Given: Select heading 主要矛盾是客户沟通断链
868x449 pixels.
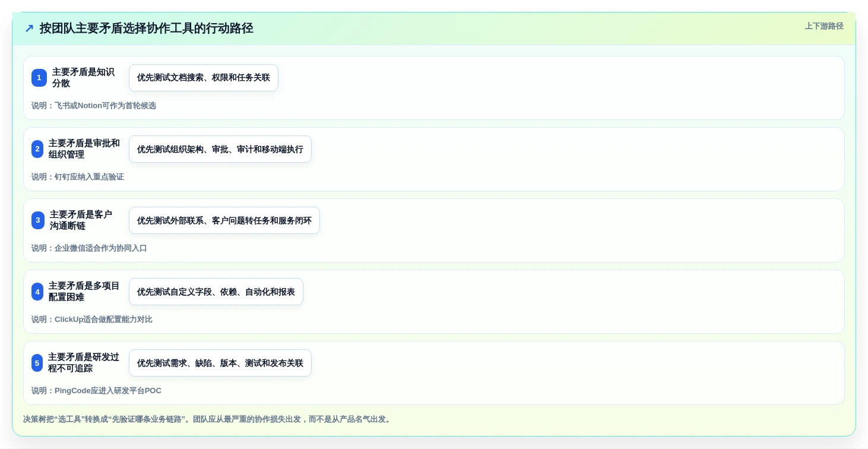Looking at the screenshot, I should (x=81, y=220).
